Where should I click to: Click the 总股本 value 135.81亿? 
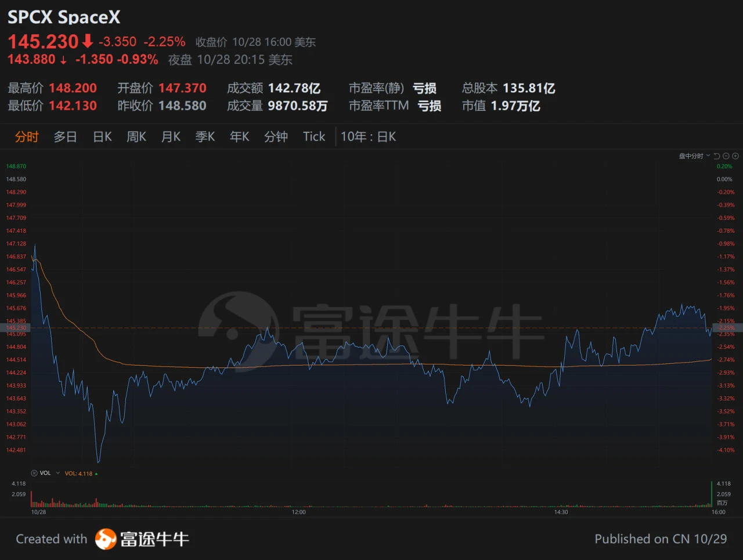(x=529, y=88)
